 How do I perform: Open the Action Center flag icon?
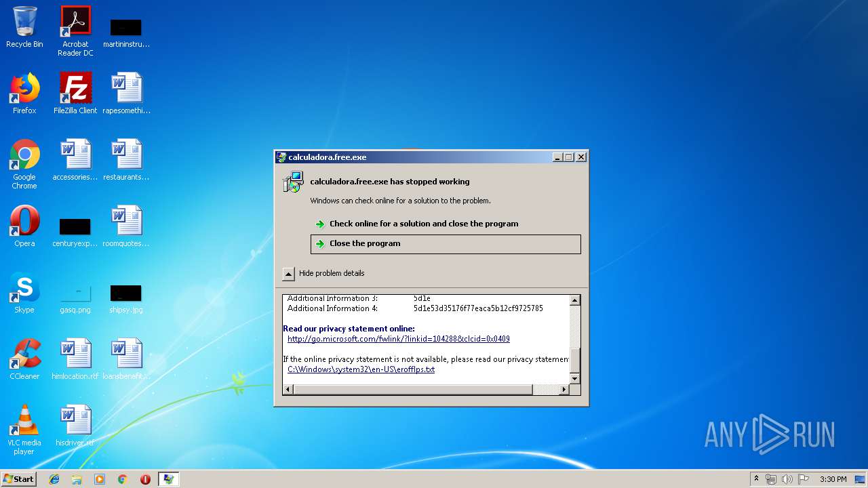point(804,479)
